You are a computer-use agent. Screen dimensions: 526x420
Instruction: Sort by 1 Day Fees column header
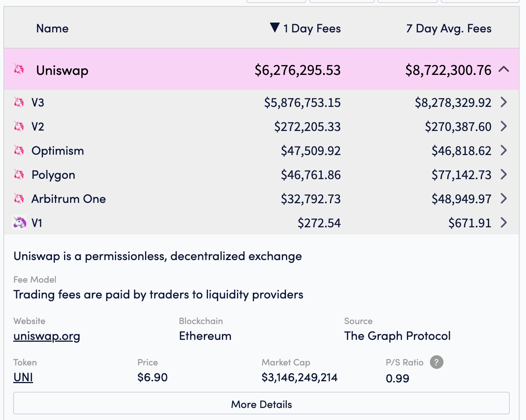[x=312, y=29]
